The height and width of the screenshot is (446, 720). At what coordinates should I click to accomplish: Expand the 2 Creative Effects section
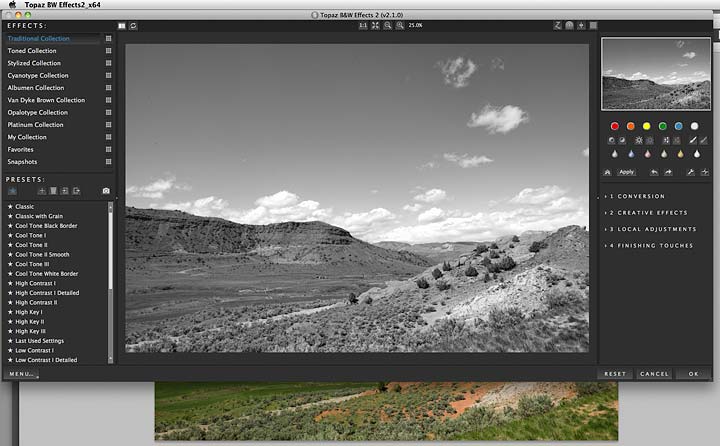coord(647,213)
